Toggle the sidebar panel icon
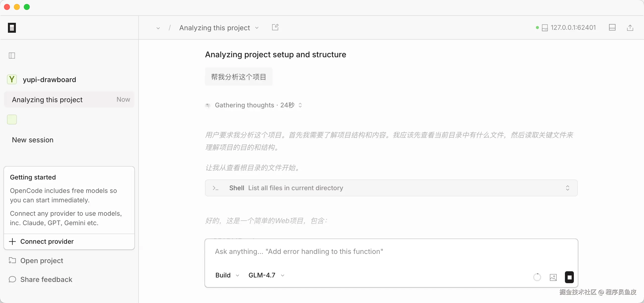 pyautogui.click(x=12, y=55)
